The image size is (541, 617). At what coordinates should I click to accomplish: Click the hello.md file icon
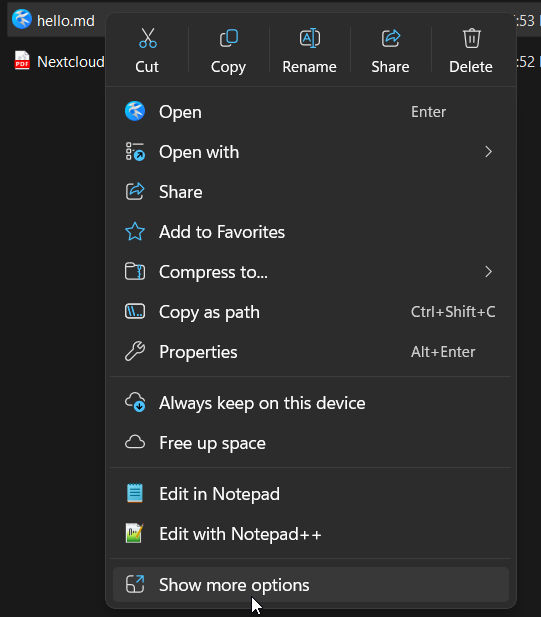(22, 19)
